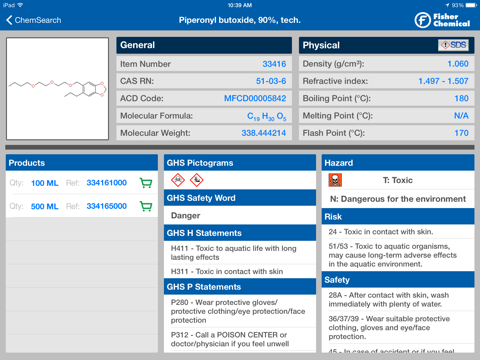
Task: Tap the CAS RN 51-03-6 value
Action: point(271,81)
